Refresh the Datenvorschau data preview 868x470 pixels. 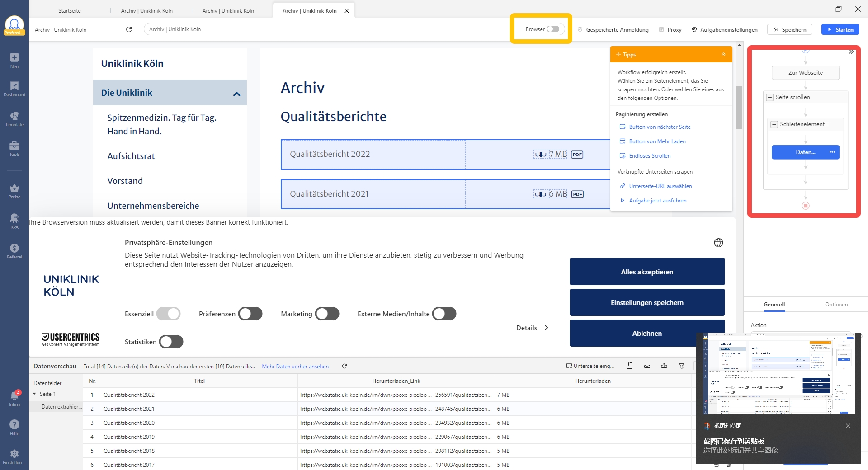(344, 366)
